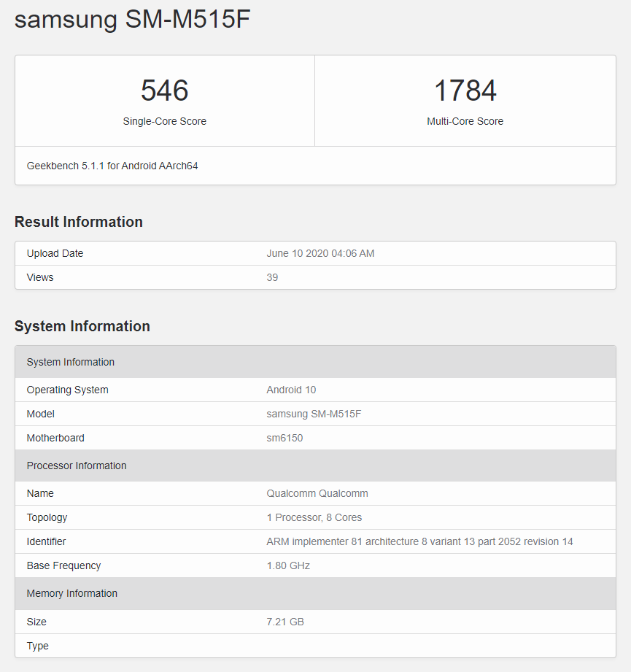This screenshot has width=631, height=672.
Task: Select the memory Size value 7.21 GB
Action: tap(285, 622)
